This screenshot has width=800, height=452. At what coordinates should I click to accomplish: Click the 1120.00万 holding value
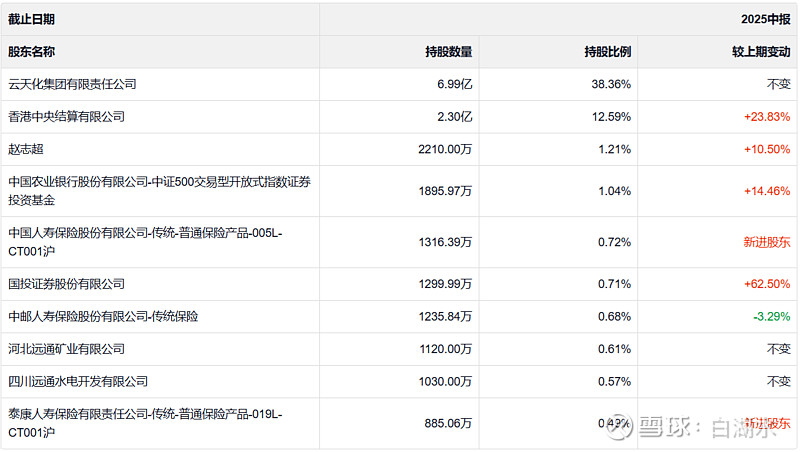point(445,349)
